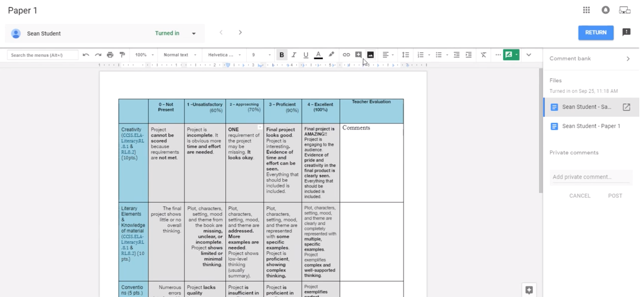Change text color with the color swatch
This screenshot has height=297, width=644.
318,54
